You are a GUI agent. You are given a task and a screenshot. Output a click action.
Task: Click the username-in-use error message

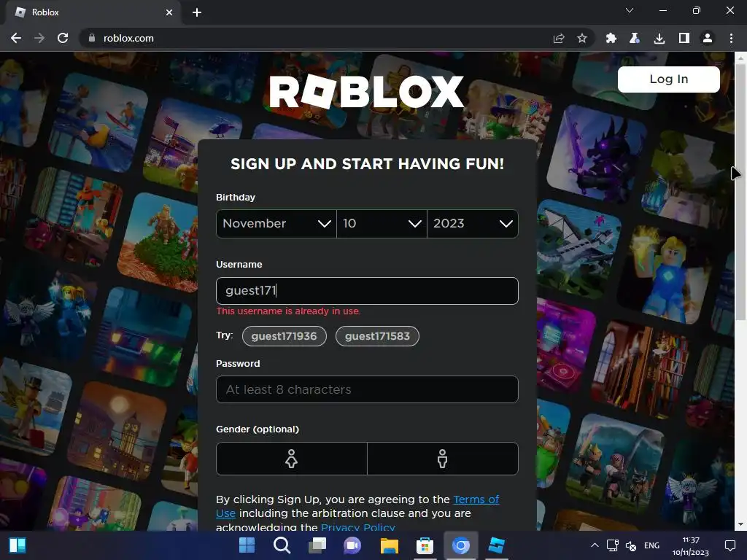point(288,311)
